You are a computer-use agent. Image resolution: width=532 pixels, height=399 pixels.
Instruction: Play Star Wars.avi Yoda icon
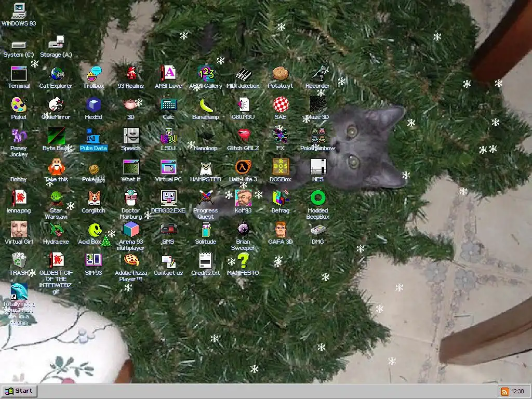tap(56, 198)
